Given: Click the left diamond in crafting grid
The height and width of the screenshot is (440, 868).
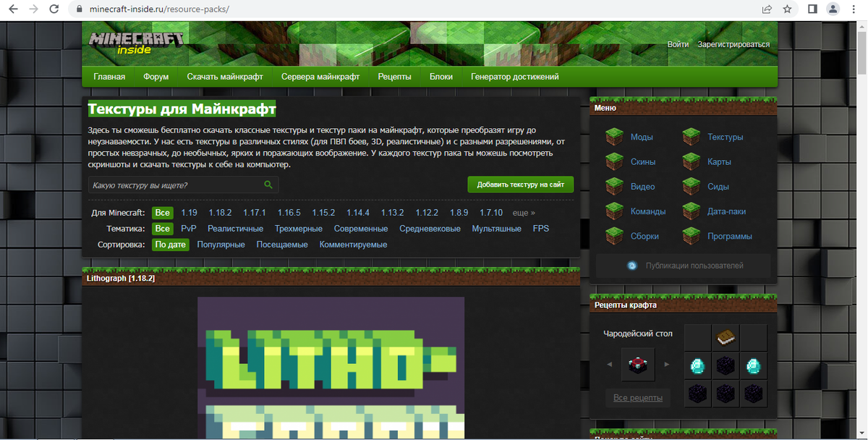Looking at the screenshot, I should (698, 365).
